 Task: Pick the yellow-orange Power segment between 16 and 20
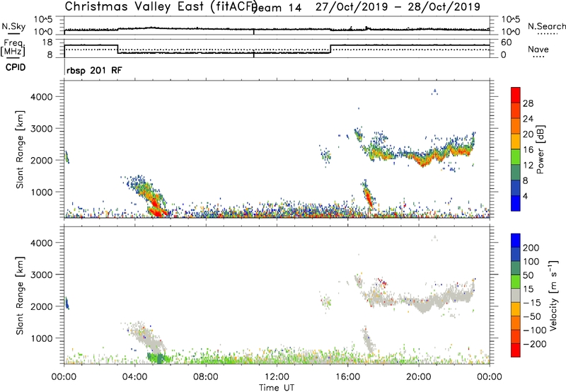[516, 141]
